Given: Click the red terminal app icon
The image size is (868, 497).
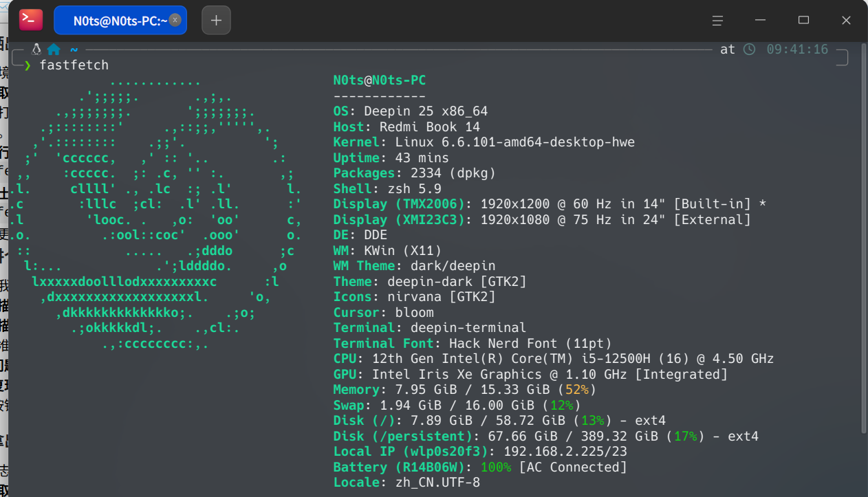Looking at the screenshot, I should pyautogui.click(x=30, y=20).
